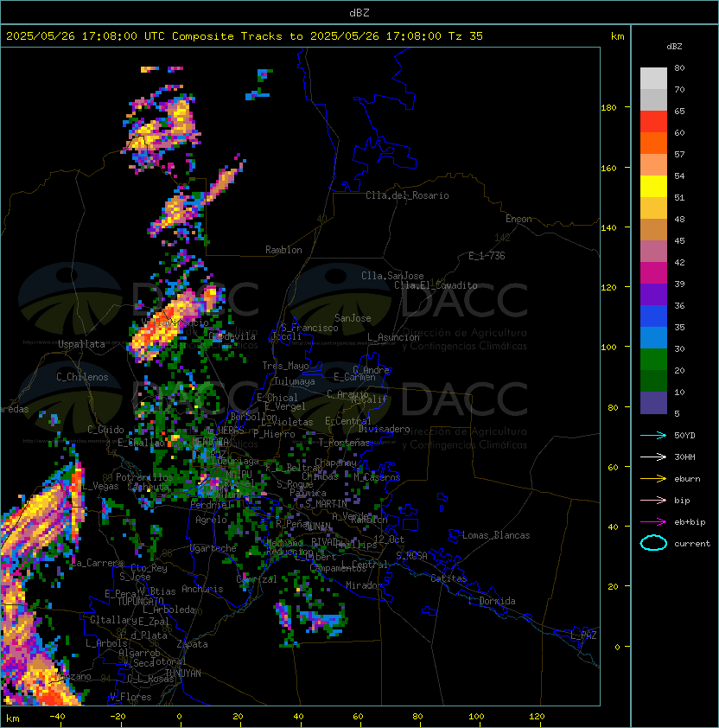Click the dBZ heading above the color scale
The image size is (719, 728).
(x=674, y=47)
